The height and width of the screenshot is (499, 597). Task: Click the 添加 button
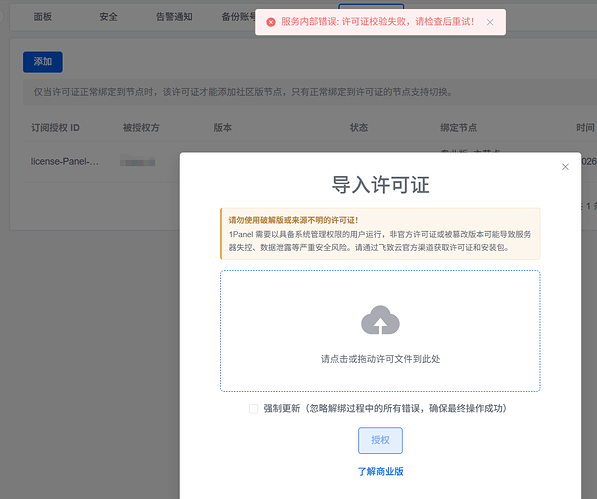click(43, 62)
